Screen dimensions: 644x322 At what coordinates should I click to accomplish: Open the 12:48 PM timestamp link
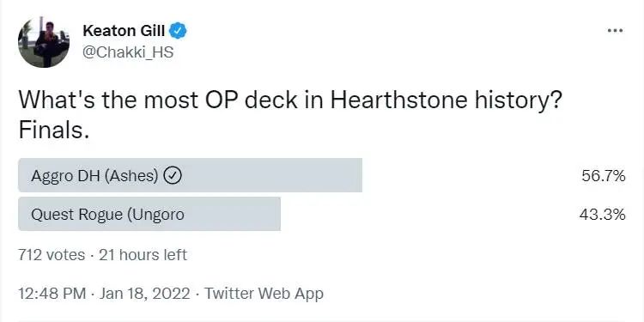pos(52,294)
